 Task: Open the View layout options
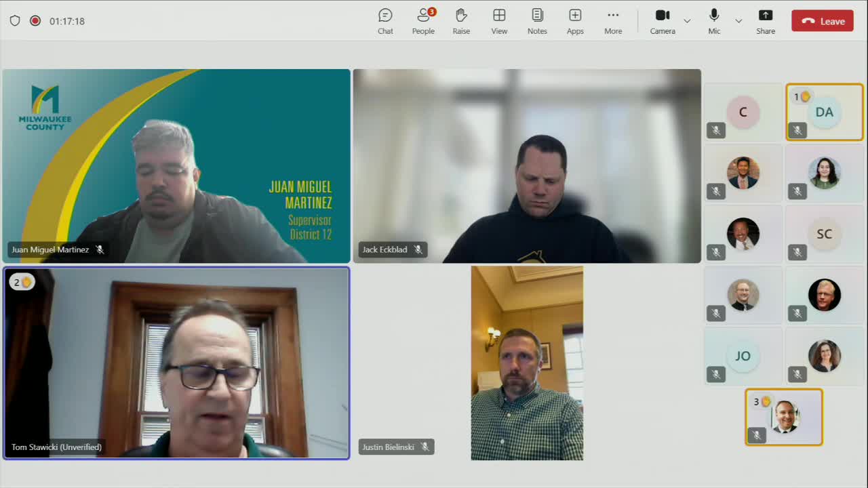pyautogui.click(x=499, y=22)
